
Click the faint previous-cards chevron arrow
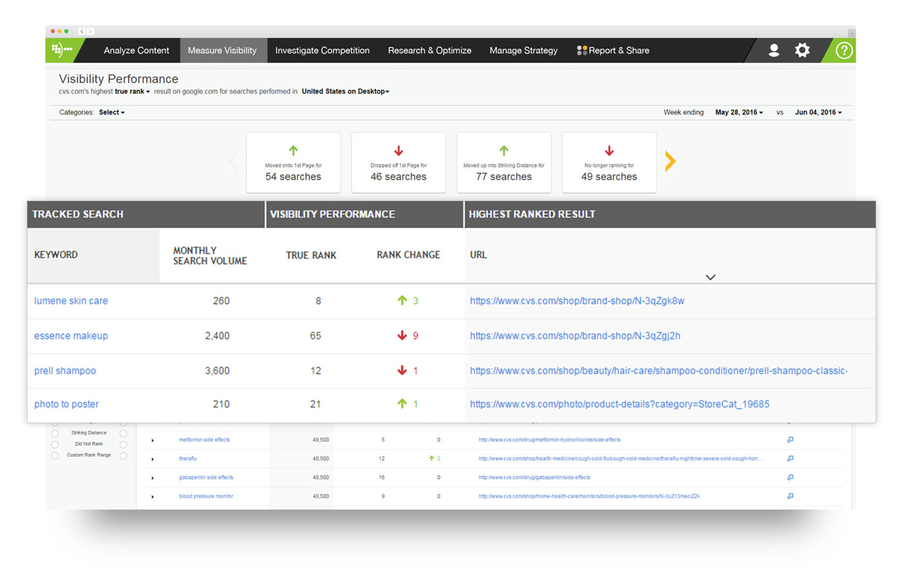[233, 161]
